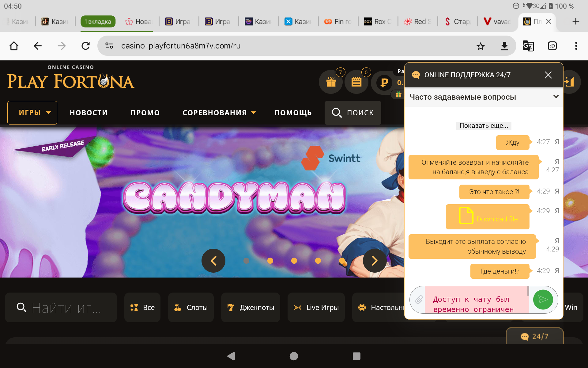
Task: Click the Google Translate icon in toolbar
Action: pyautogui.click(x=528, y=46)
